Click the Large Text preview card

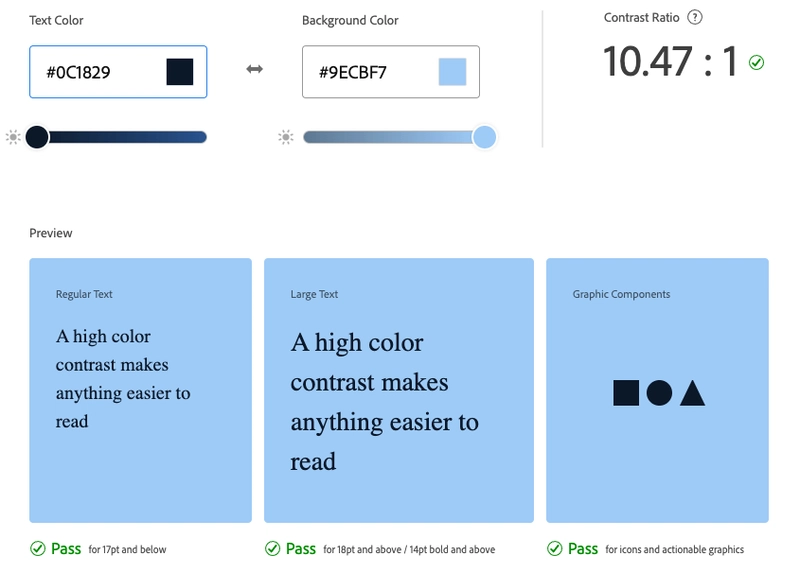[x=398, y=390]
